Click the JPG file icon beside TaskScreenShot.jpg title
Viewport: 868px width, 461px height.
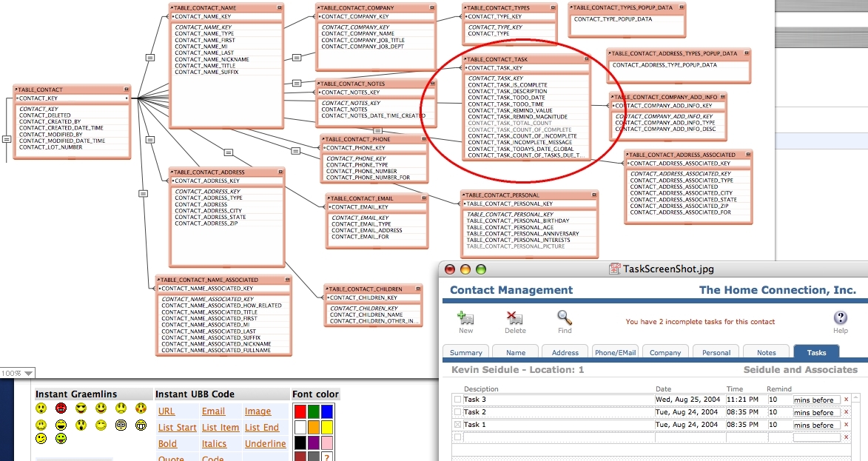(614, 269)
